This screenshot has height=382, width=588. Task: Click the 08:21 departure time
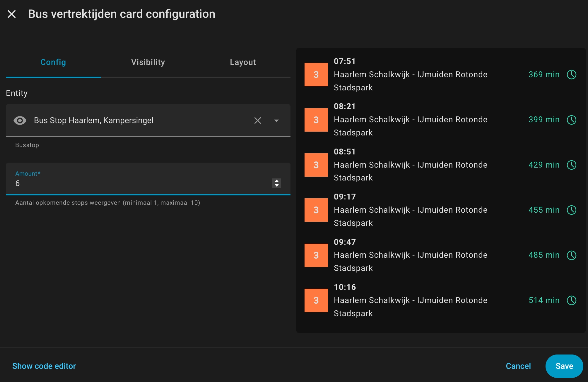click(x=345, y=106)
